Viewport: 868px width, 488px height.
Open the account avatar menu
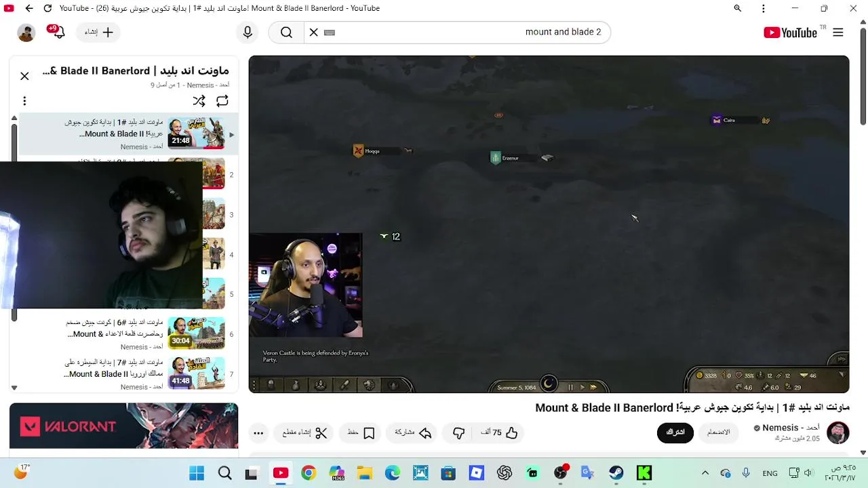26,33
